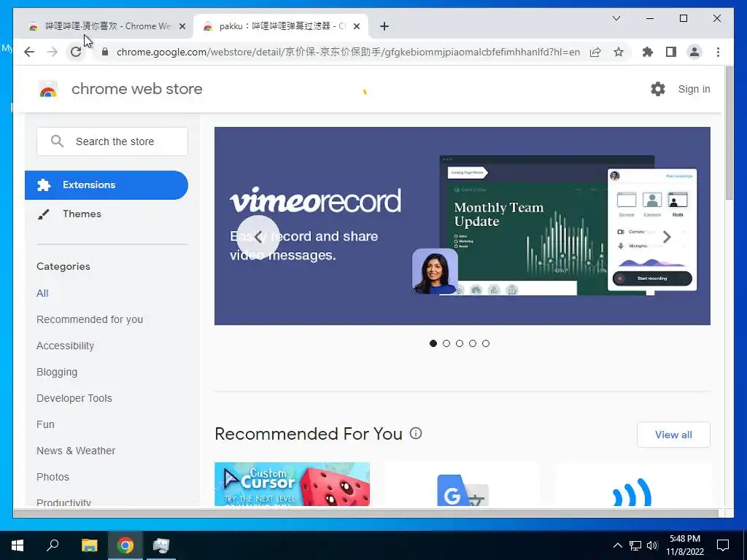Open the monitor app in taskbar
This screenshot has width=747, height=560.
[161, 545]
